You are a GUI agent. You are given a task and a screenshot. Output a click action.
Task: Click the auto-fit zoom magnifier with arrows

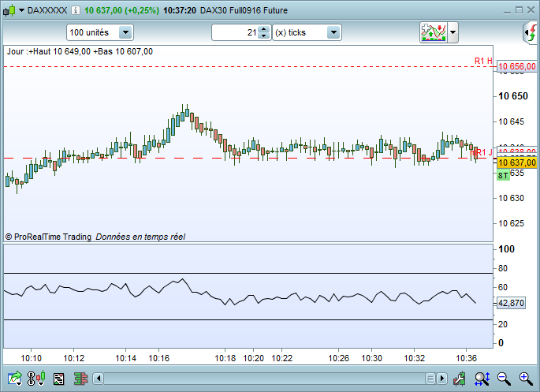click(482, 379)
